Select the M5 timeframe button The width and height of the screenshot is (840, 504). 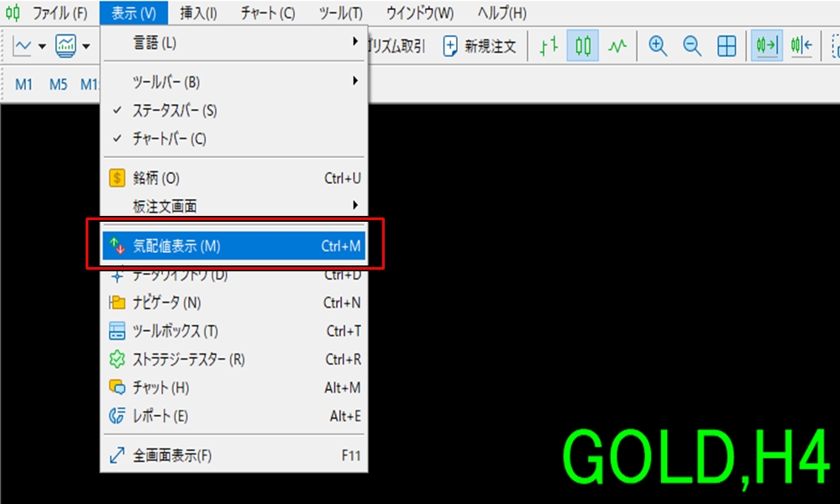[58, 85]
